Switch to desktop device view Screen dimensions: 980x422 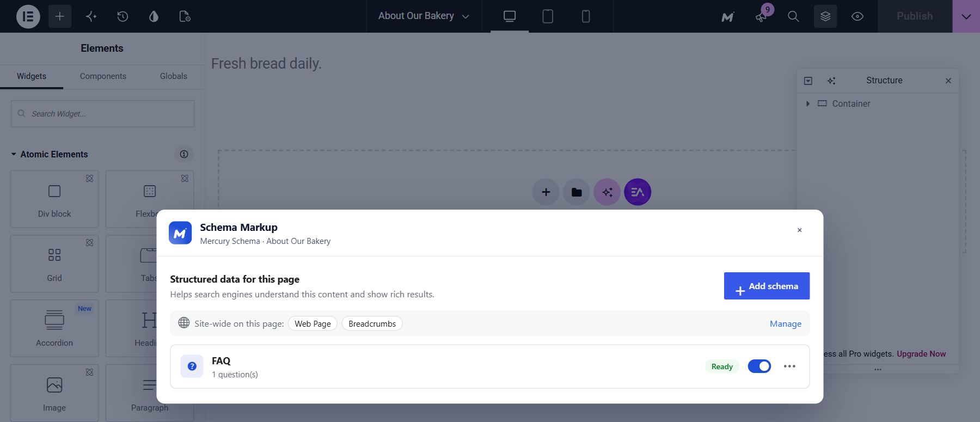click(510, 16)
